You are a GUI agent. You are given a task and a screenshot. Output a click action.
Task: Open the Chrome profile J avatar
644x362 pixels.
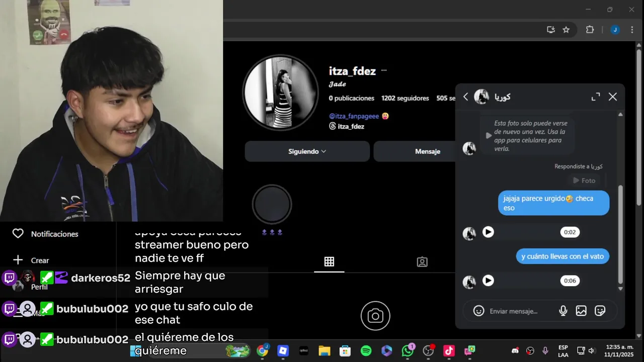coord(615,30)
